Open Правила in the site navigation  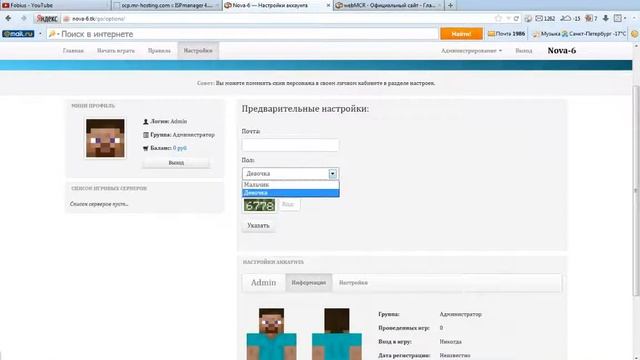coord(159,51)
